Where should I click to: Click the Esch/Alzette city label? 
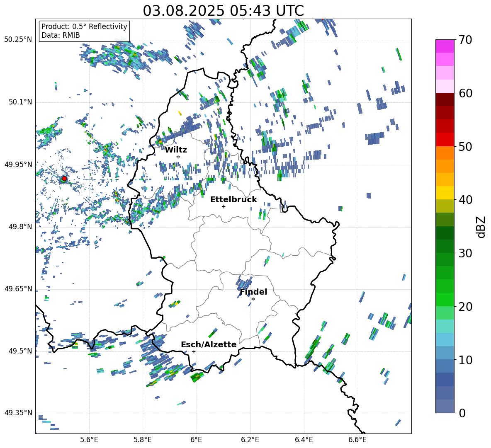click(209, 344)
